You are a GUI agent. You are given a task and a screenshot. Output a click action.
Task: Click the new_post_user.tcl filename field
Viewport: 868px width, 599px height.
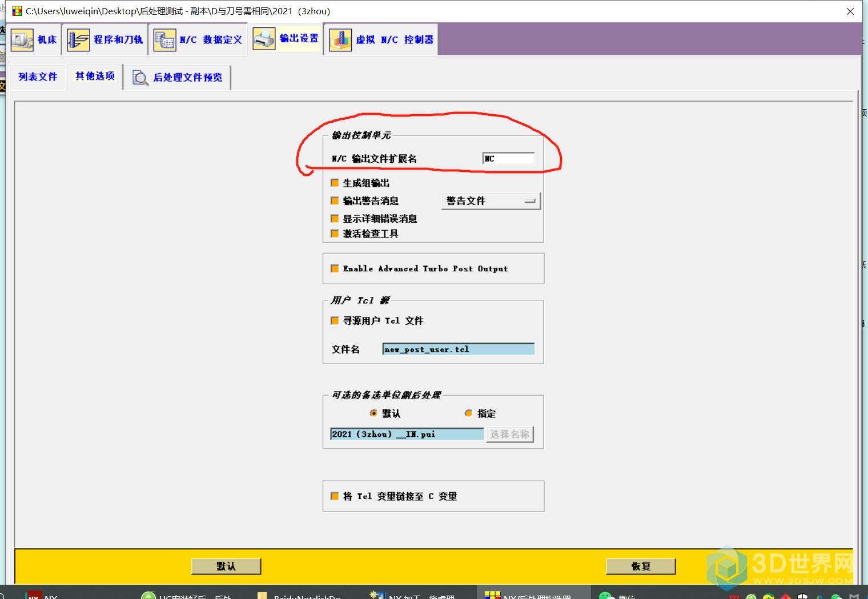[x=459, y=349]
